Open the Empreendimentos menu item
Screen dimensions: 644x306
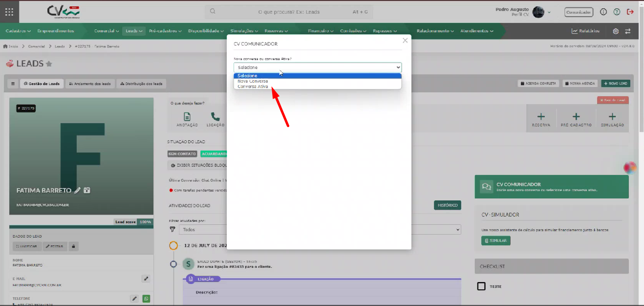click(56, 31)
